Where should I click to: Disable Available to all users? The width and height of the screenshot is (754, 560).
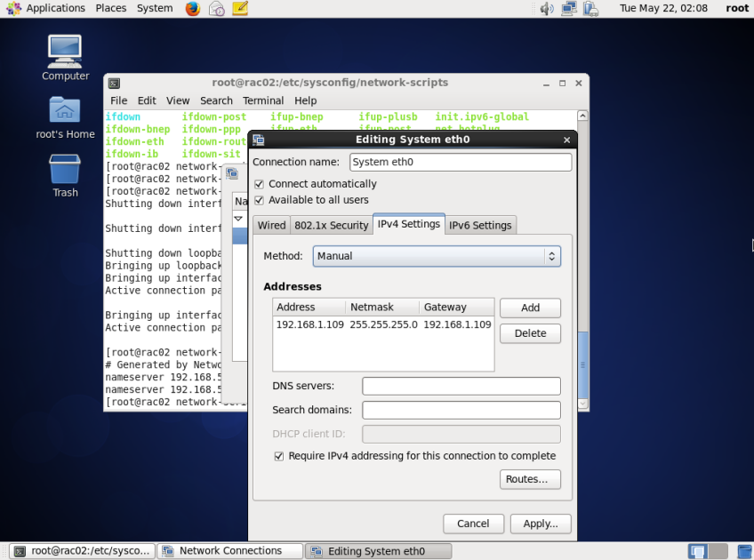pos(259,200)
